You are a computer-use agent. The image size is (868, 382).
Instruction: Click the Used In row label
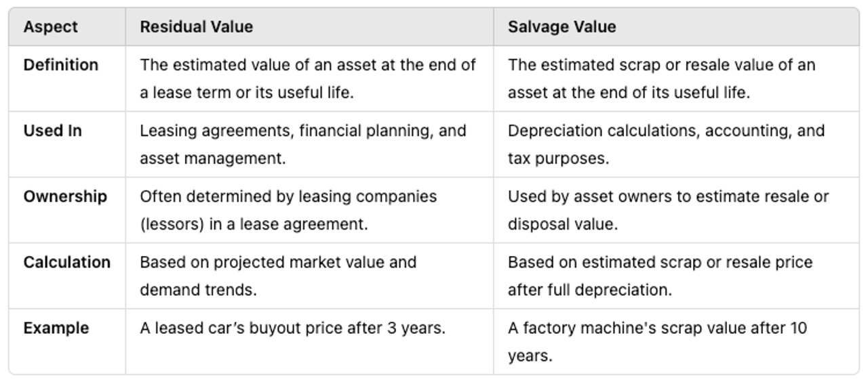coord(52,131)
